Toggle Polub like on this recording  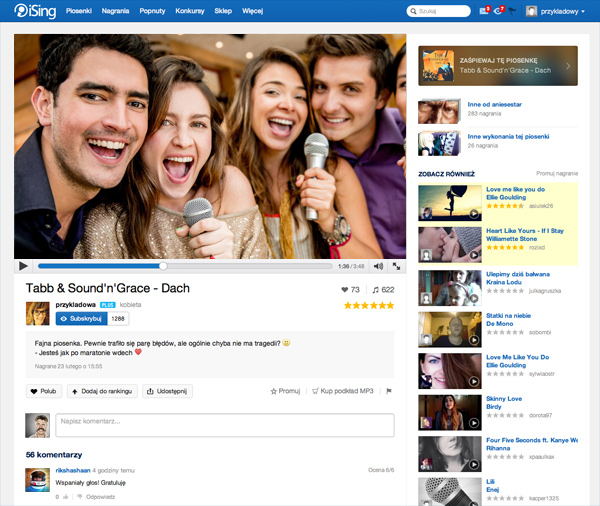click(44, 391)
